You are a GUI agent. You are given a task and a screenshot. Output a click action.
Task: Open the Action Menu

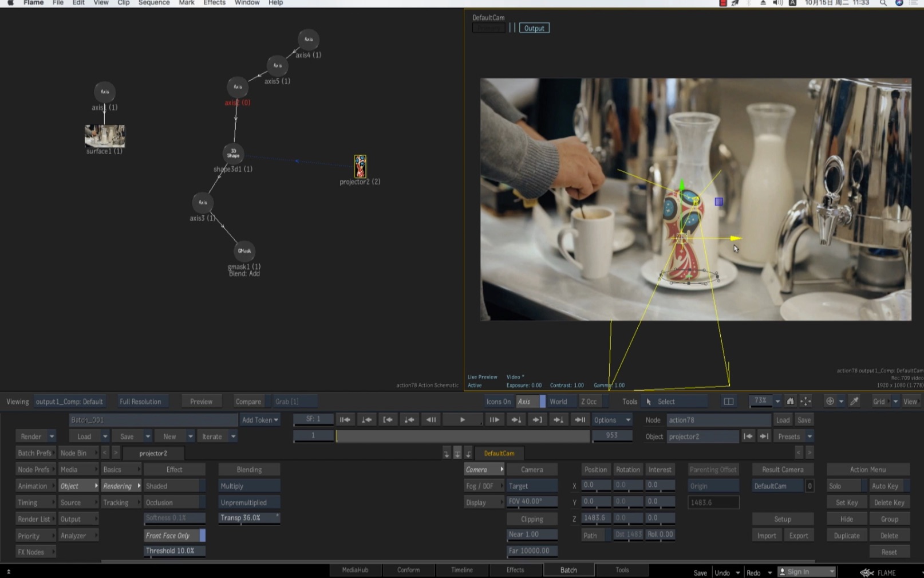pos(868,469)
